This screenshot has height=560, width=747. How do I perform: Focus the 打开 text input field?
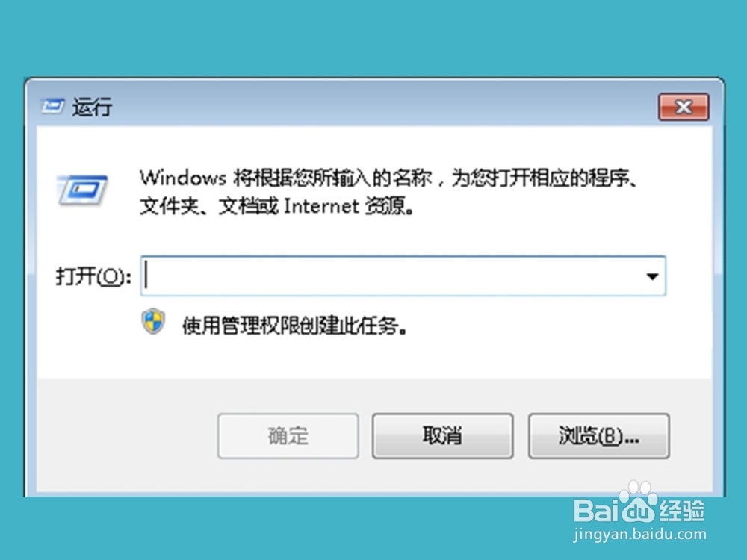tap(391, 276)
